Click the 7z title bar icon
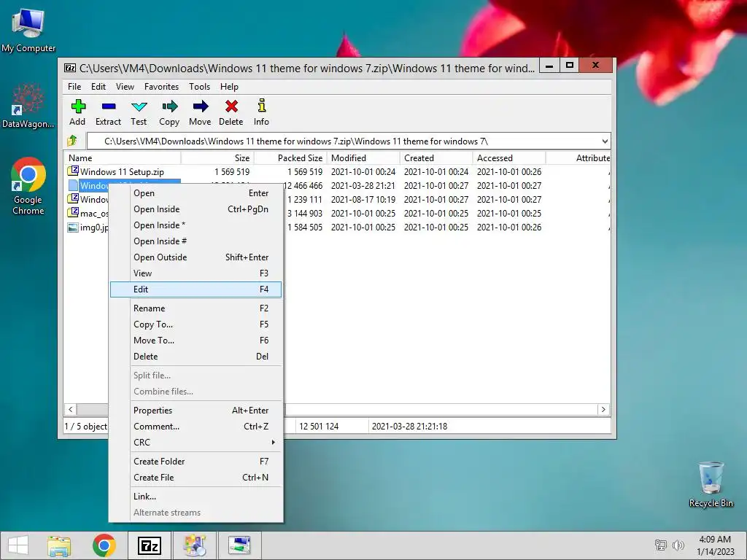This screenshot has height=560, width=747. pos(70,68)
